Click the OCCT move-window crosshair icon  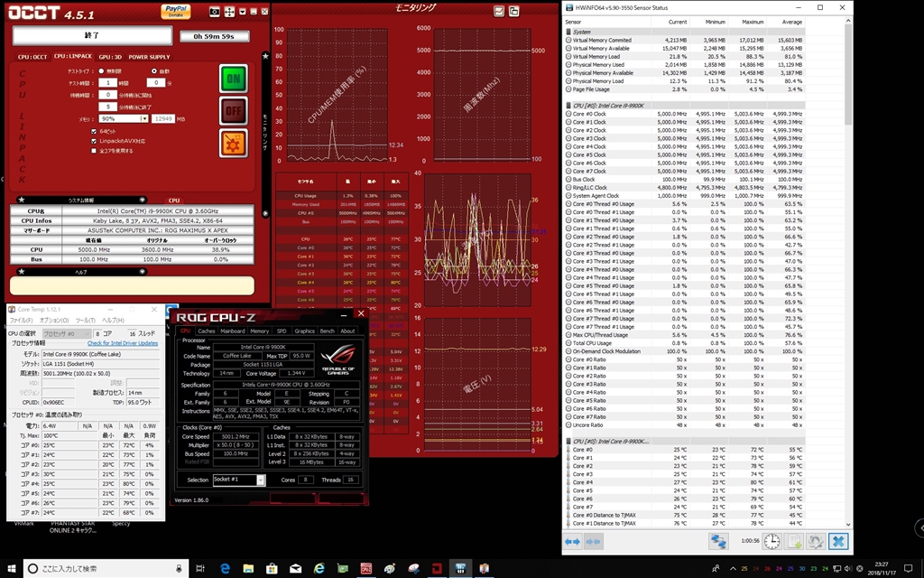pyautogui.click(x=229, y=11)
